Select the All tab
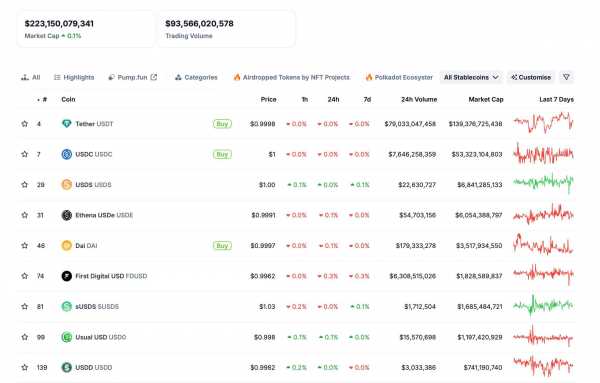 pyautogui.click(x=31, y=77)
